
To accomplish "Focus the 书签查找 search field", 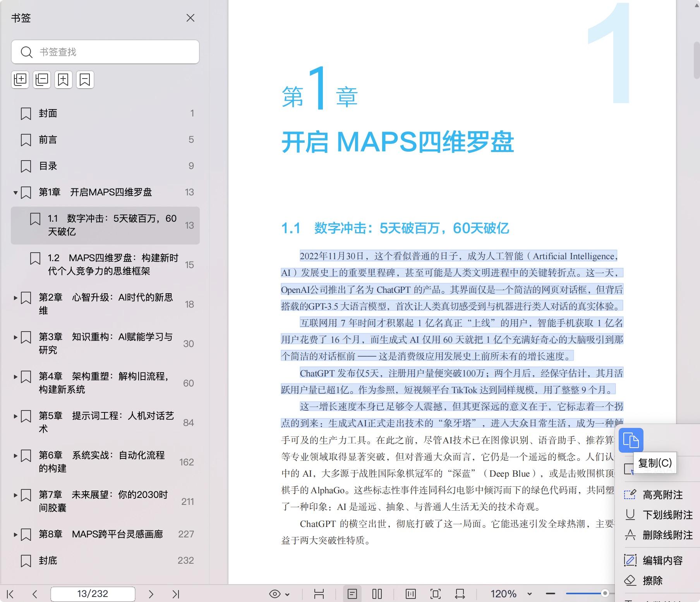I will tap(105, 52).
